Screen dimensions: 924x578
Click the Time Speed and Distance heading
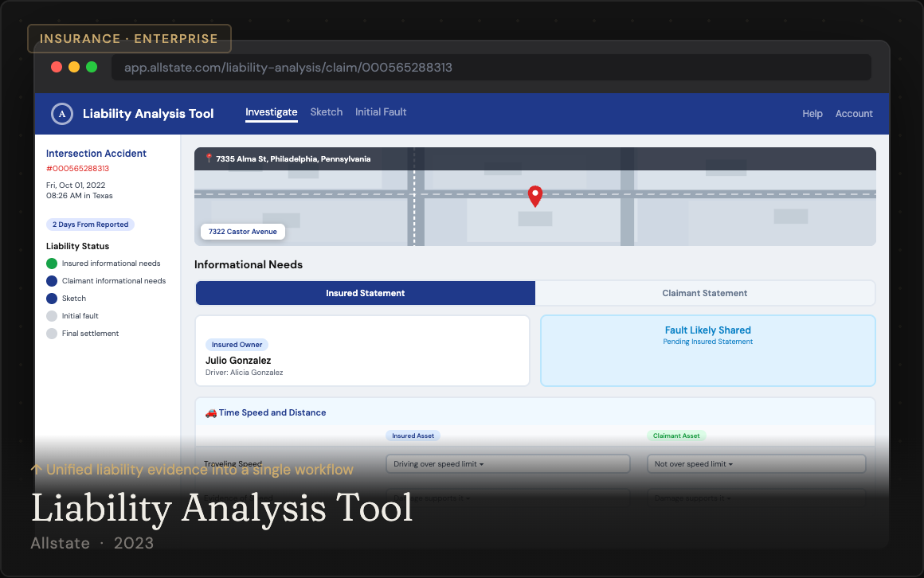[272, 412]
